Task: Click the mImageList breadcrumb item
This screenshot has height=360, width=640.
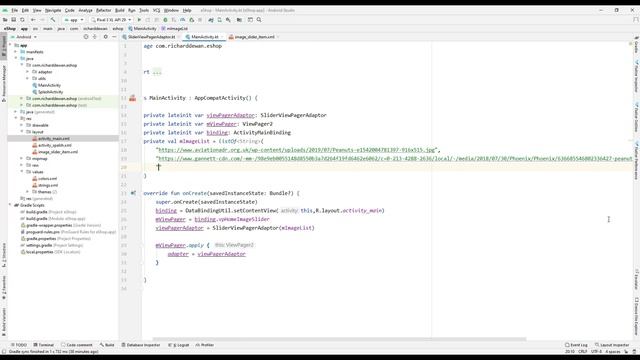Action: [175, 29]
